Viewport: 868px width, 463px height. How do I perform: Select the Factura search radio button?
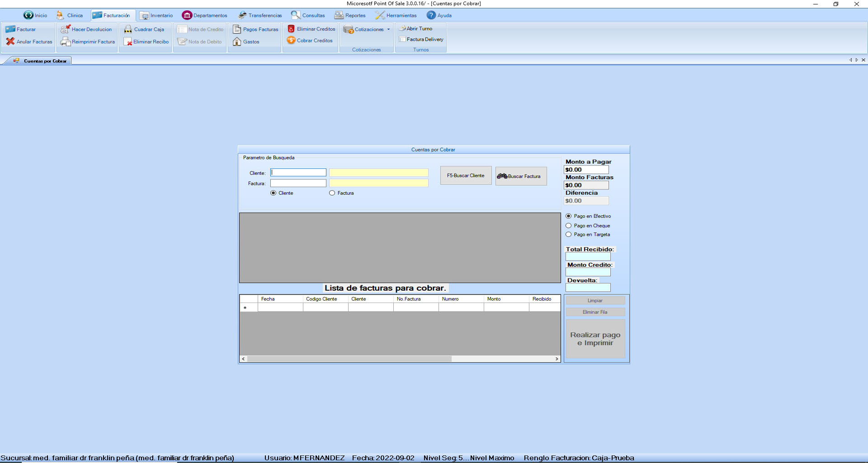point(332,193)
